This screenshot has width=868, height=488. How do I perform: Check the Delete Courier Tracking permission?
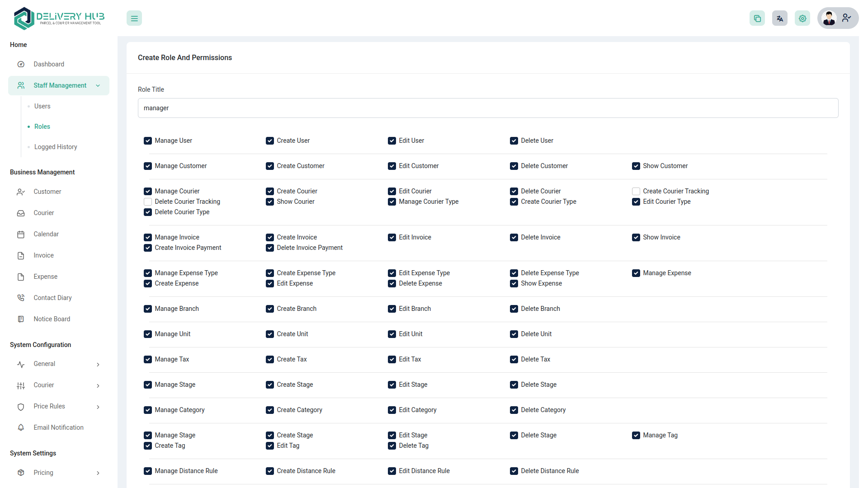[x=147, y=202]
